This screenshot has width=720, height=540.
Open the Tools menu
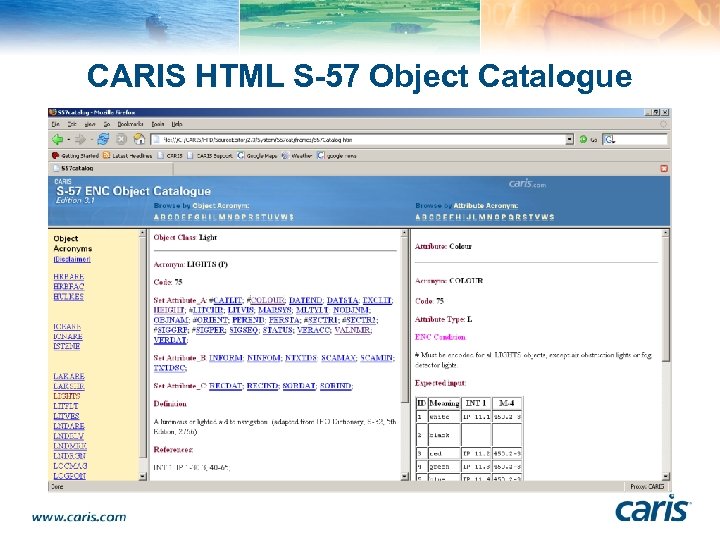pos(158,124)
